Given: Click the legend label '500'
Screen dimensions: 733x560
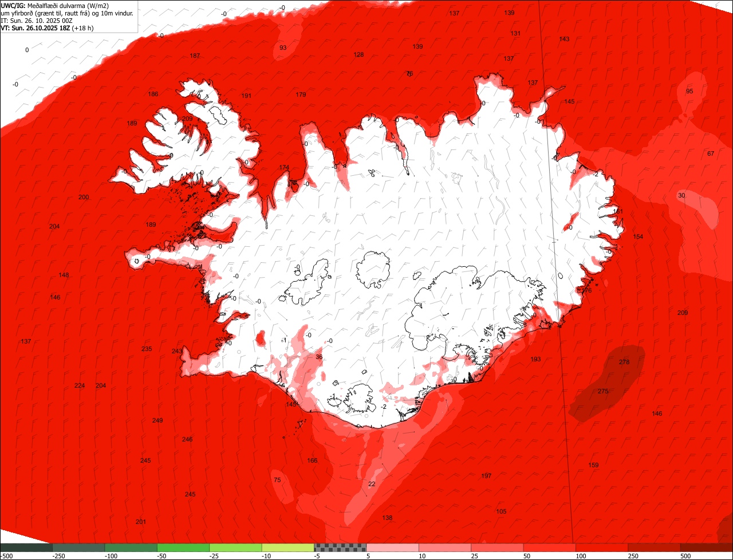Looking at the screenshot, I should click(686, 556).
